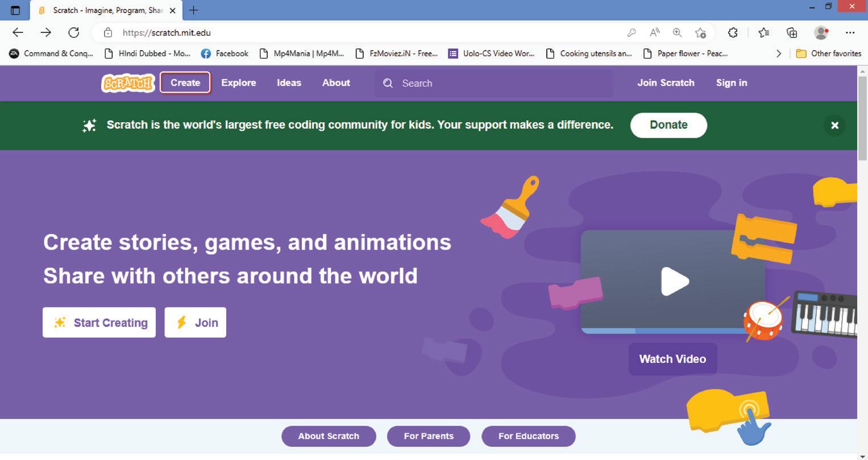Go to the Explore page

238,82
